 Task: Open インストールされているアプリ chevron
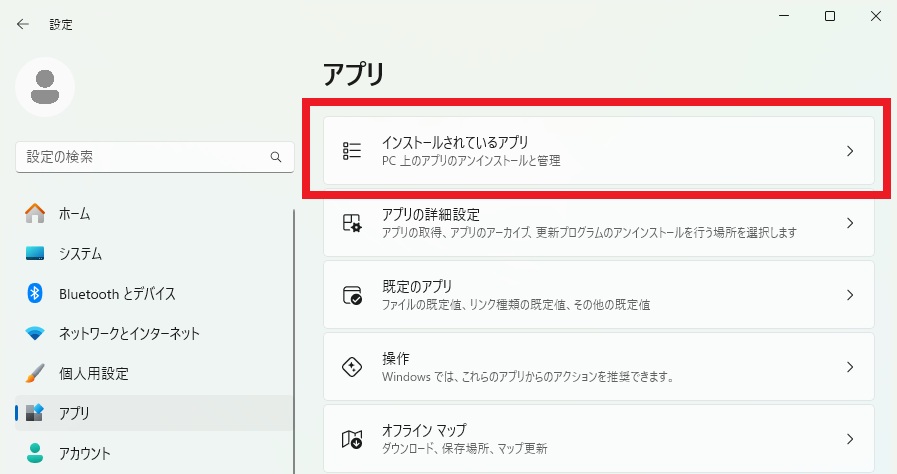pos(850,151)
